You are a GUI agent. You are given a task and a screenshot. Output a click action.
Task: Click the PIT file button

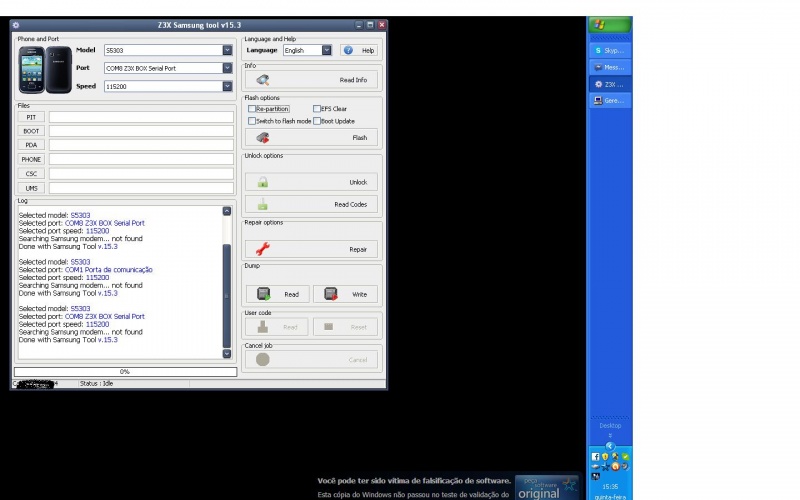(x=31, y=117)
